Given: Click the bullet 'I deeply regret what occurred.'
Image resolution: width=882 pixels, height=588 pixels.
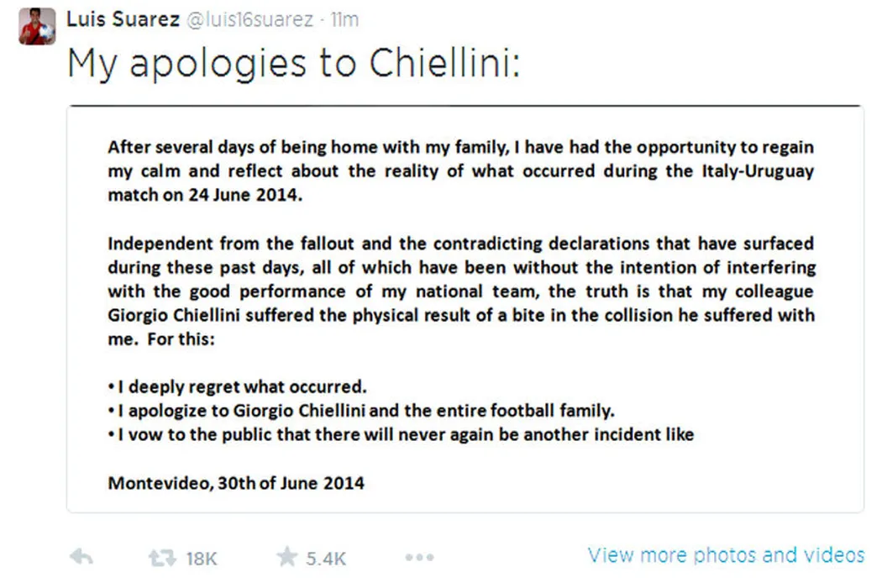Looking at the screenshot, I should tap(238, 387).
